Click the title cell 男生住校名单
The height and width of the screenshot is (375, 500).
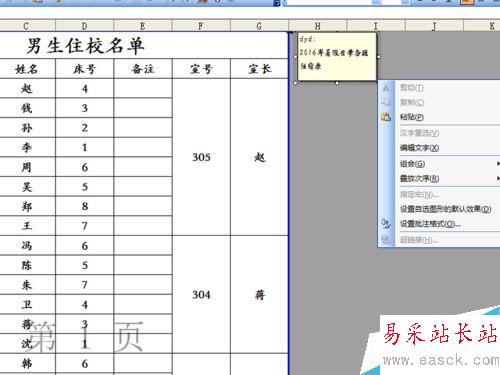tap(85, 46)
